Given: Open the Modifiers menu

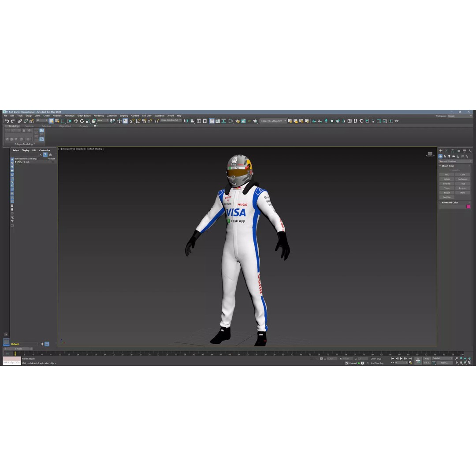Looking at the screenshot, I should point(57,115).
